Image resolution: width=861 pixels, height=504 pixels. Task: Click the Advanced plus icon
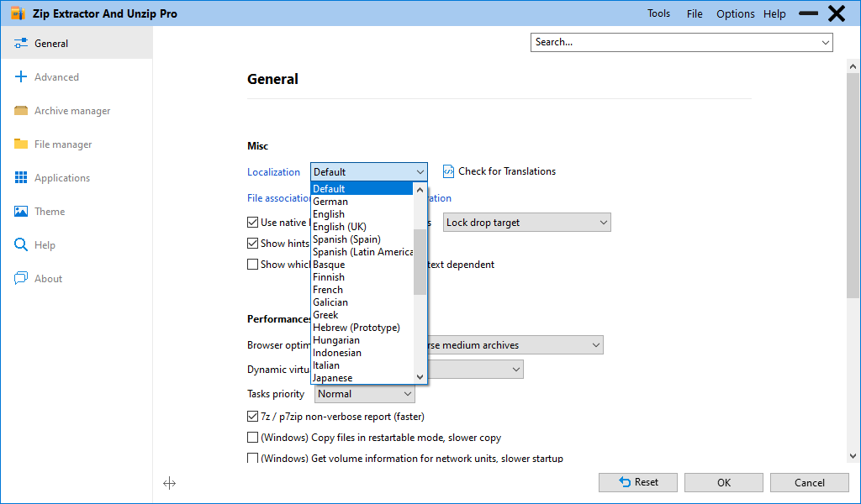[21, 76]
